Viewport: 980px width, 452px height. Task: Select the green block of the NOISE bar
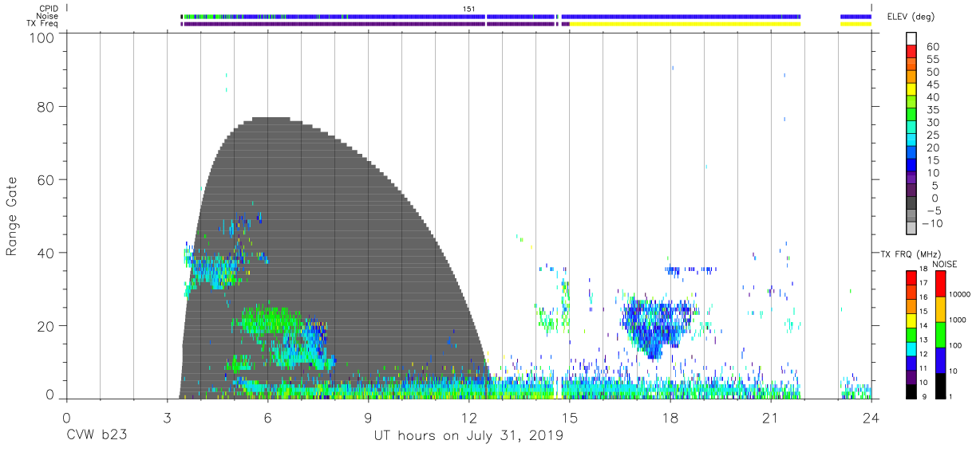click(941, 335)
